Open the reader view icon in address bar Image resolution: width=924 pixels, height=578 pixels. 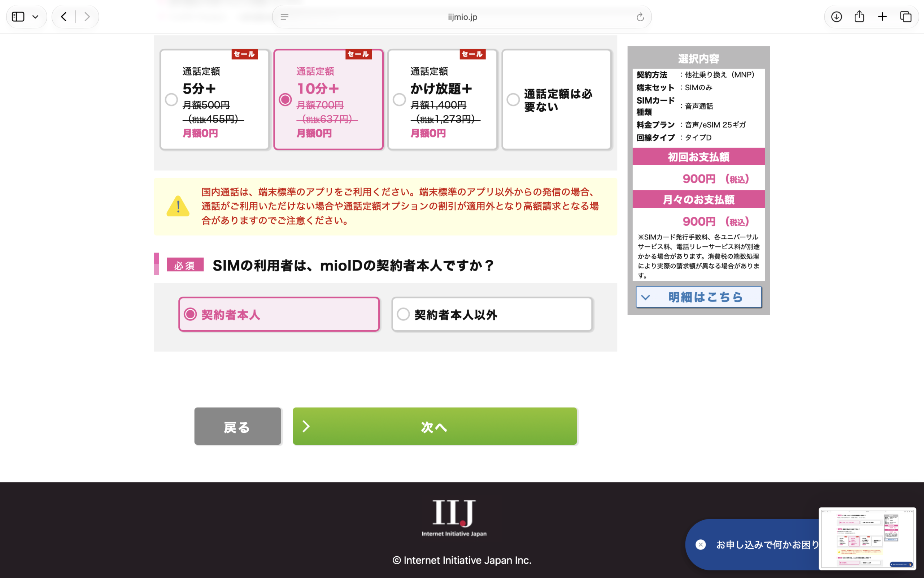pyautogui.click(x=284, y=17)
